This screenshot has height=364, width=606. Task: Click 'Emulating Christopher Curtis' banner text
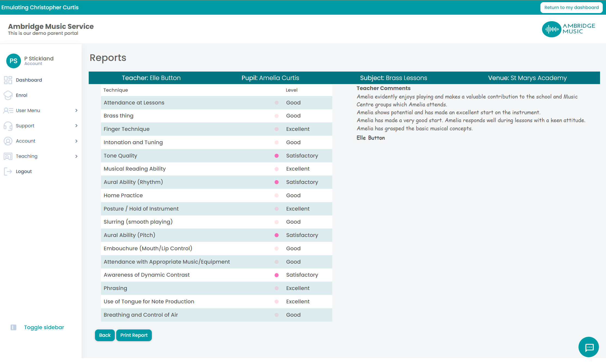click(x=40, y=7)
